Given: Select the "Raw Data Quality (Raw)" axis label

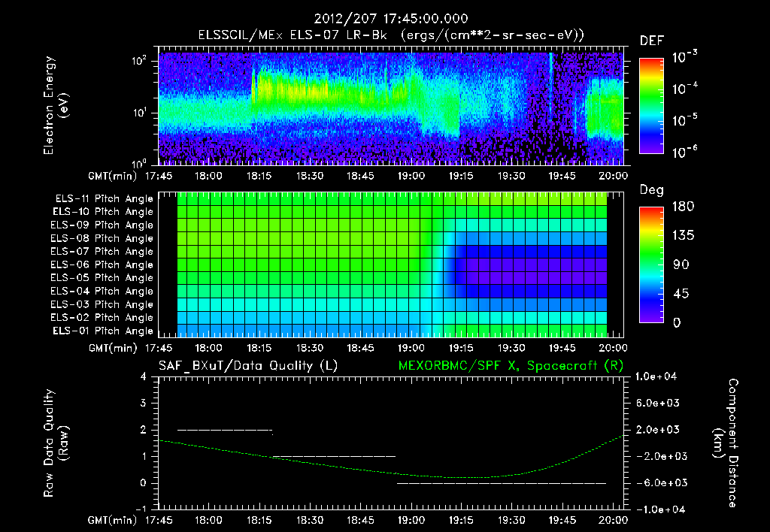Looking at the screenshot, I should (56, 443).
